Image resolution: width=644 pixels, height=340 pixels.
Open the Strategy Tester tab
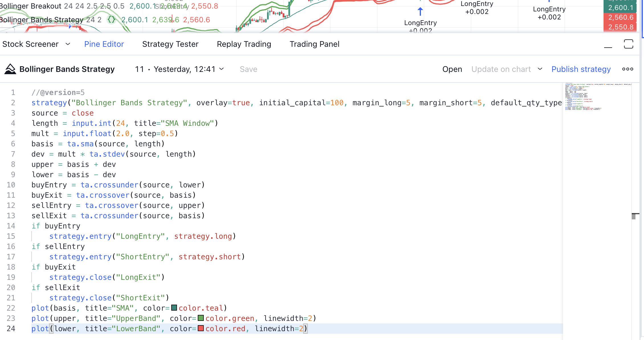170,44
